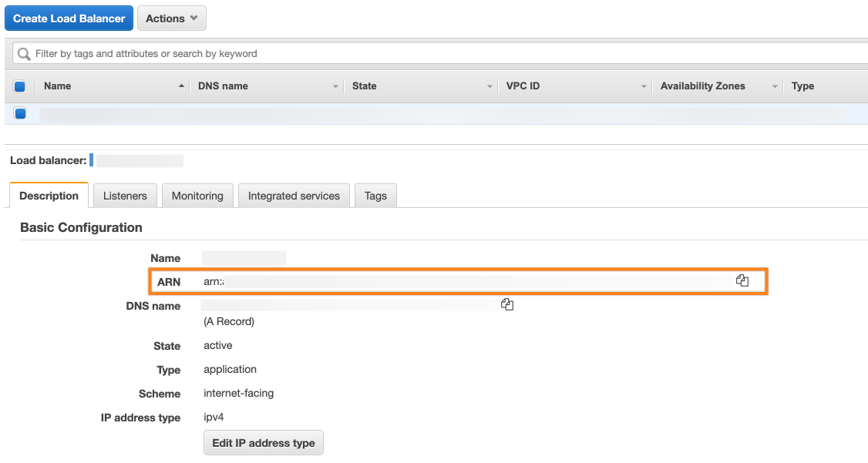The height and width of the screenshot is (463, 868).
Task: Sort the table by the Name column arrow
Action: 181,86
